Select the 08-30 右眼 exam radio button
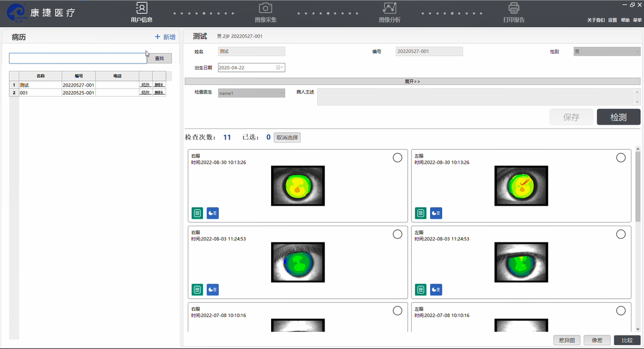Viewport: 644px width, 349px height. pyautogui.click(x=398, y=157)
